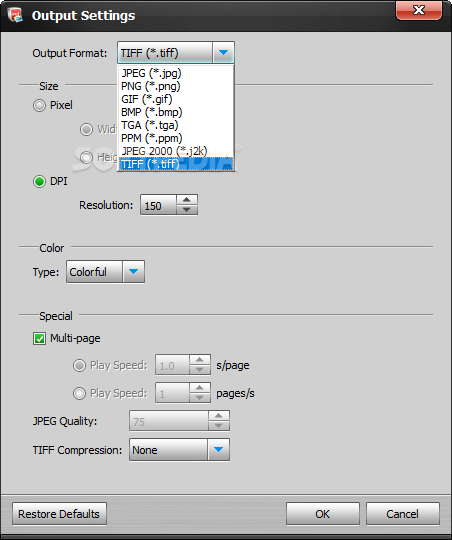Choose BMP (*.bmp) from the format list
Viewport: 452px width, 540px height.
176,112
